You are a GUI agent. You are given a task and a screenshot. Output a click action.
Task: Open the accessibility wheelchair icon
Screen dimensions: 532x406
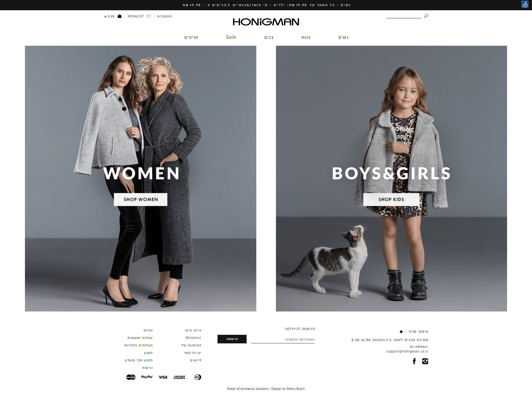coord(525,4)
